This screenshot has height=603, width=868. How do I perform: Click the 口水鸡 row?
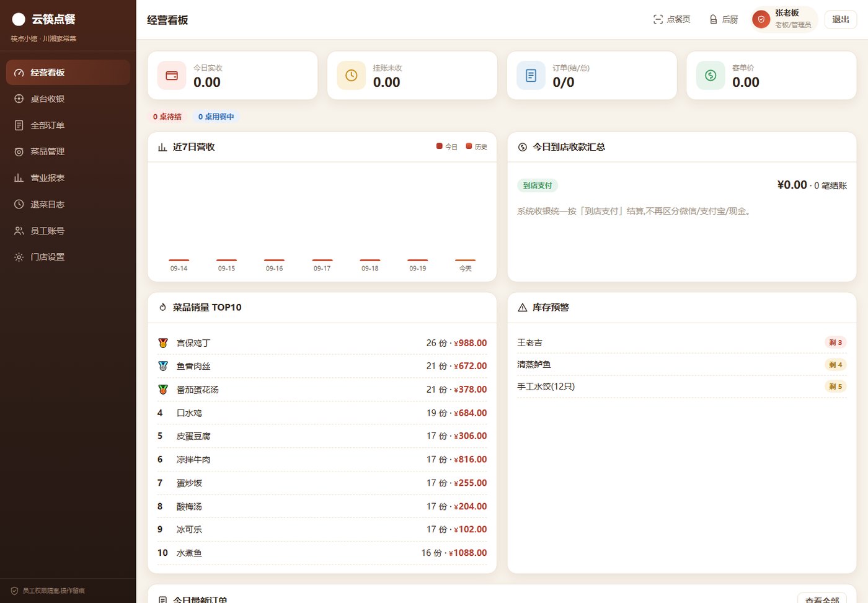tap(322, 413)
